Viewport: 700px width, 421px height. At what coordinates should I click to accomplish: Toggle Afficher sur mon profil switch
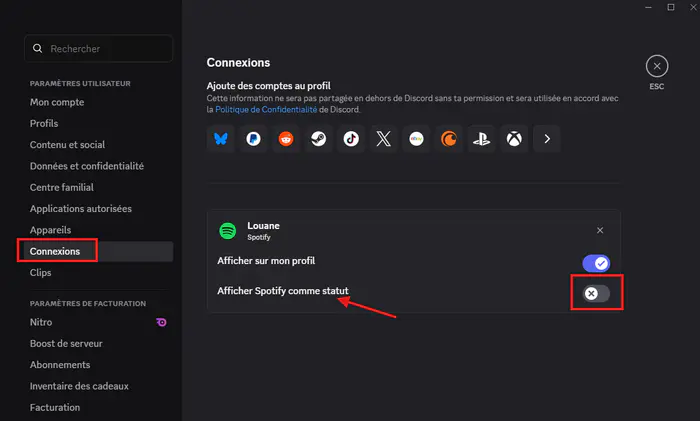[x=596, y=263]
